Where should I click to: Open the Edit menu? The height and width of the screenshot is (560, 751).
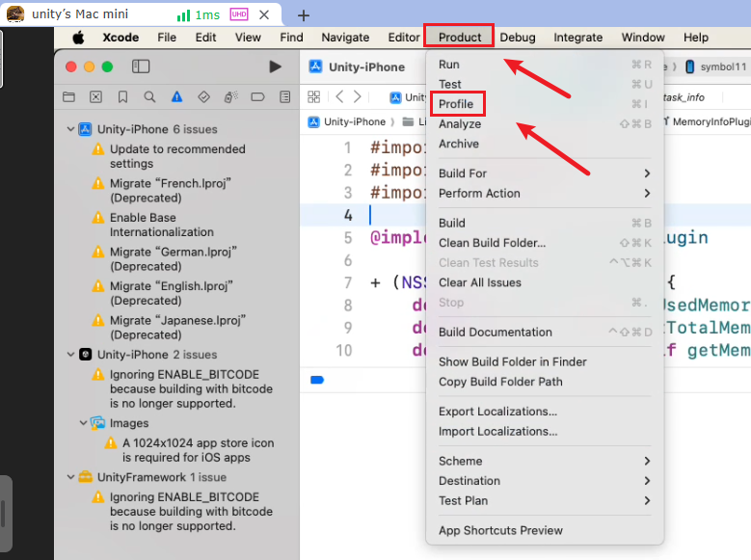205,38
